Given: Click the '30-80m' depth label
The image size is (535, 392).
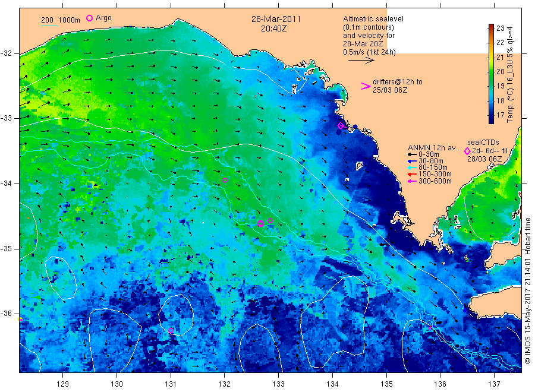Looking at the screenshot, I should (x=430, y=161).
